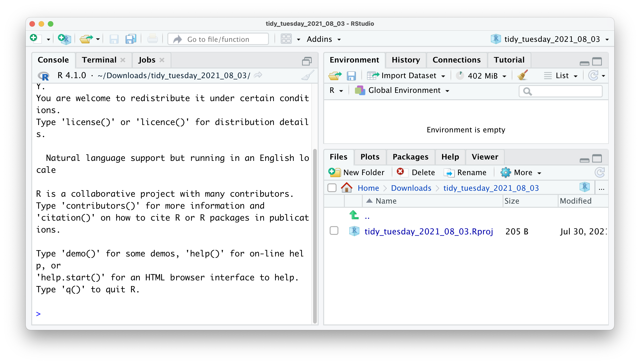The image size is (640, 364).
Task: Switch to the Packages tab
Action: click(410, 157)
